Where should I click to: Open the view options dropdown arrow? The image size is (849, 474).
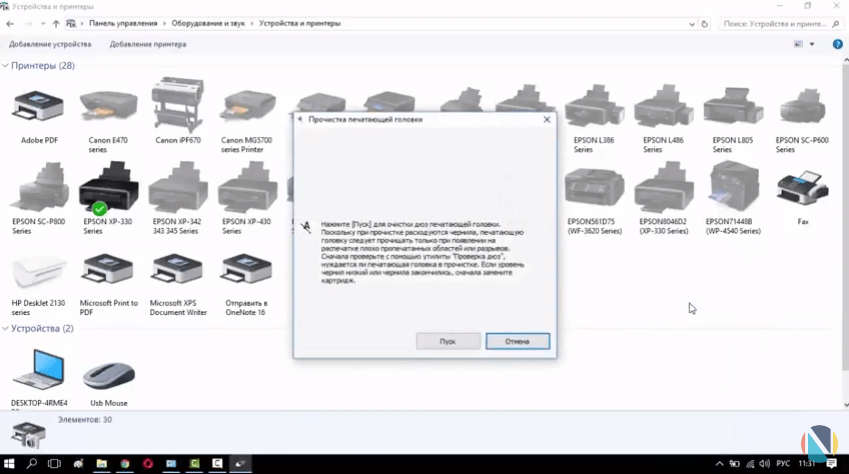tap(812, 44)
